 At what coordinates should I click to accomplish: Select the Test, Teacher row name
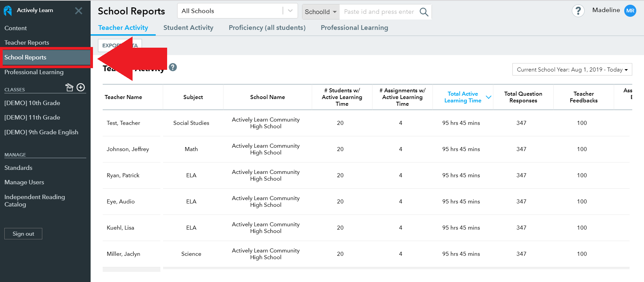[123, 123]
